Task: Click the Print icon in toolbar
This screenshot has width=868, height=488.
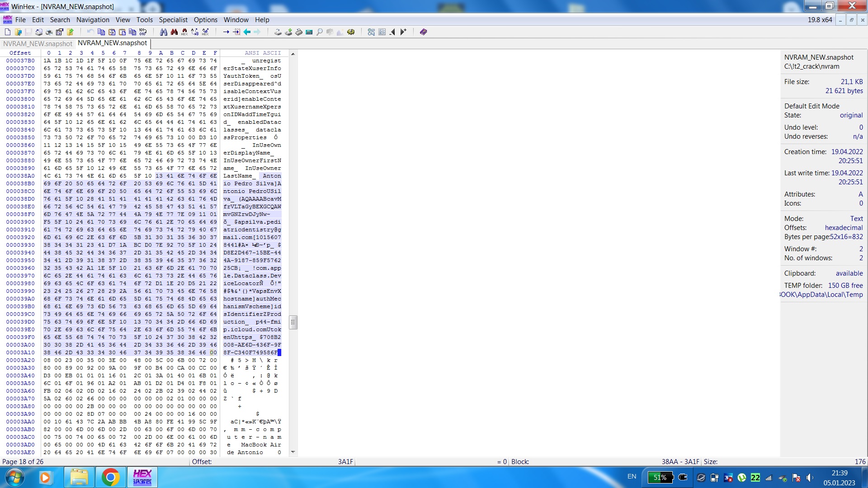Action: coord(49,32)
